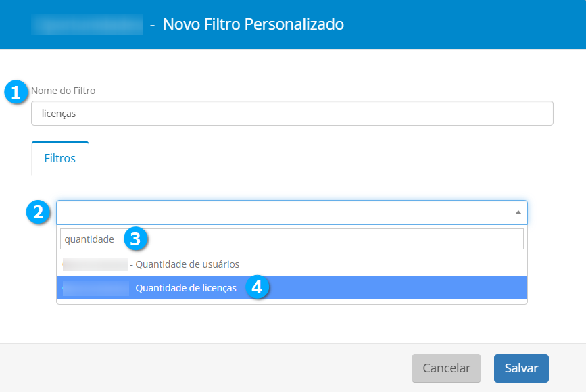Viewport: 586px width, 392px height.
Task: Click the number 3 step badge
Action: [x=135, y=239]
